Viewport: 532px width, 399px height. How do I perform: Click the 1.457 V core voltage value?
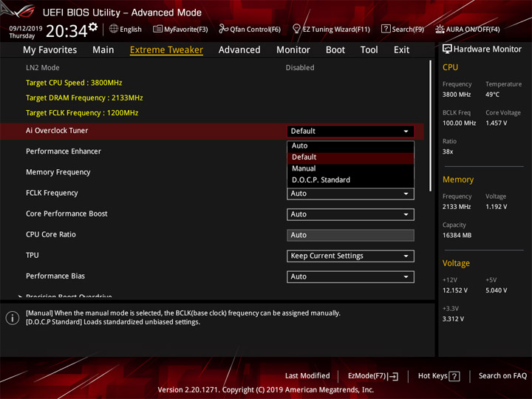[x=497, y=123]
